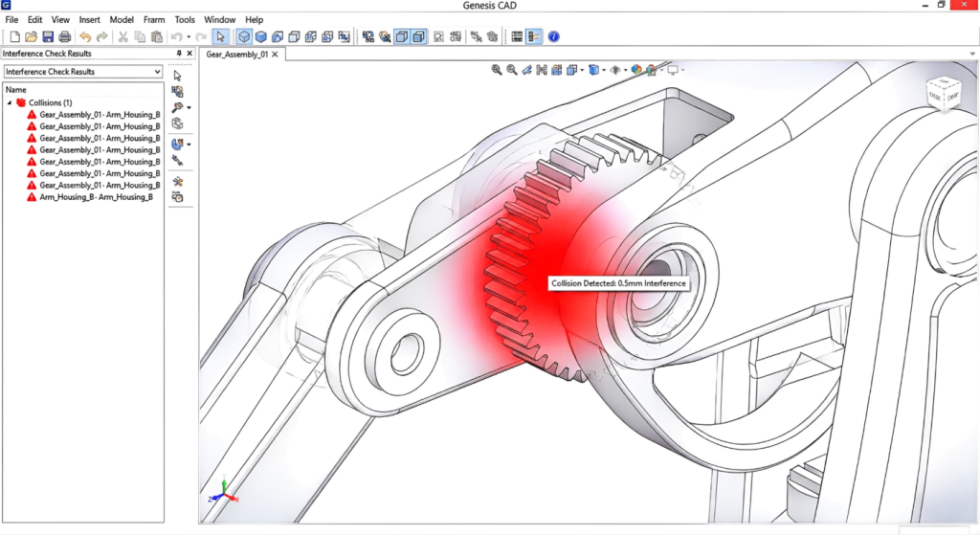Click the zoom magnifier icon above the viewport
The height and width of the screenshot is (535, 980).
[x=497, y=70]
